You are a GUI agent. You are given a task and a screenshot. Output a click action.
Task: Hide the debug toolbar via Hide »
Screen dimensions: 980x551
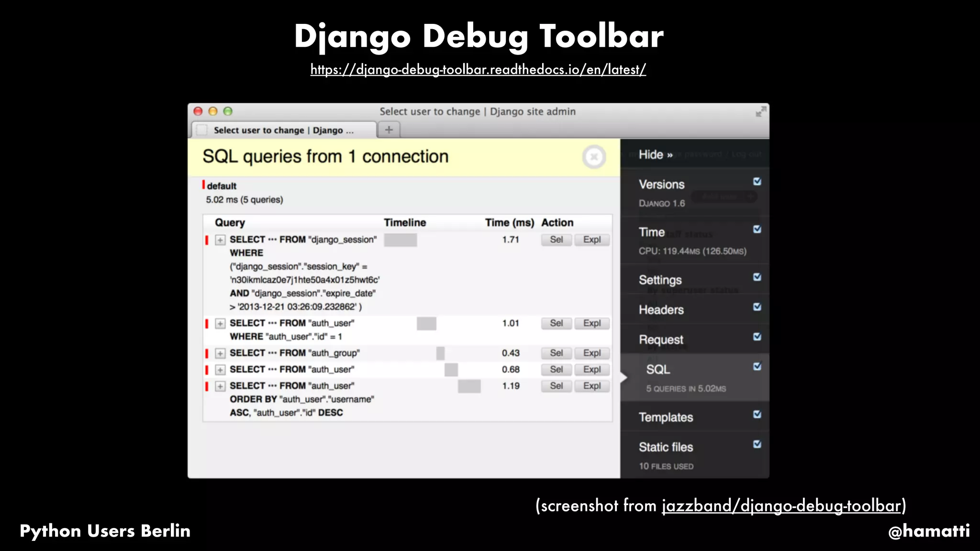point(656,154)
